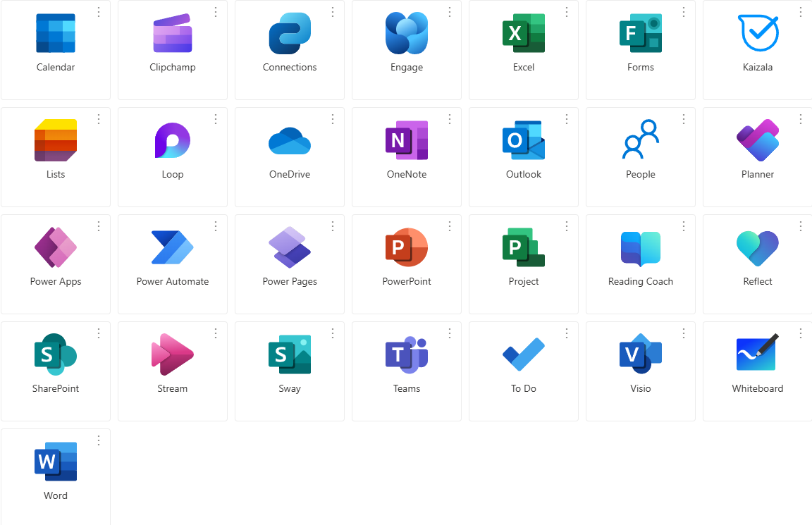The width and height of the screenshot is (812, 525).
Task: Click the "Kaizala" app name label
Action: 758,67
